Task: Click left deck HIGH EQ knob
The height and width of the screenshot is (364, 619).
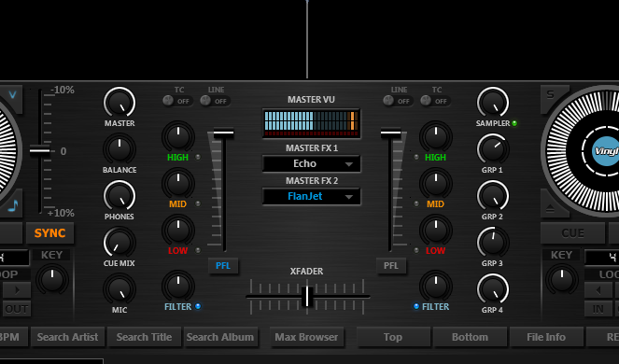Action: coord(178,137)
